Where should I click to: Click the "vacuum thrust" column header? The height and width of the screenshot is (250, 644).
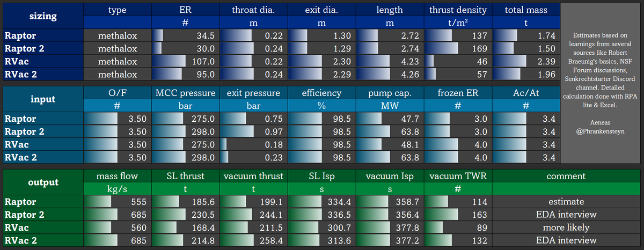click(x=253, y=176)
